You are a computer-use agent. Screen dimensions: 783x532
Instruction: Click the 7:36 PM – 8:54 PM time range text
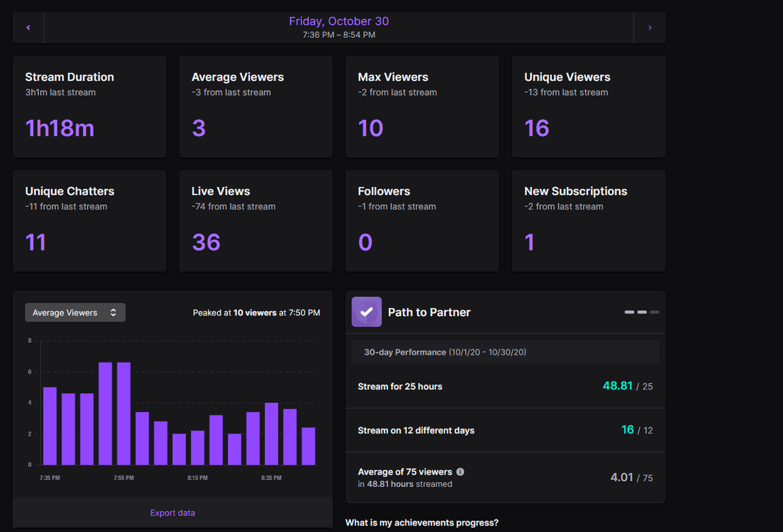[339, 35]
